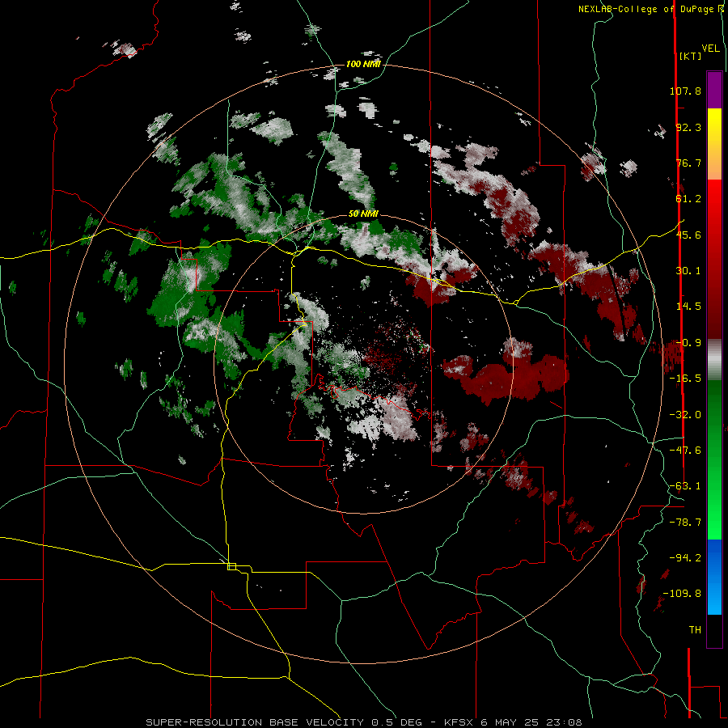Viewport: 728px width, 728px height.
Task: Click the [KT] units label
Action: (691, 56)
